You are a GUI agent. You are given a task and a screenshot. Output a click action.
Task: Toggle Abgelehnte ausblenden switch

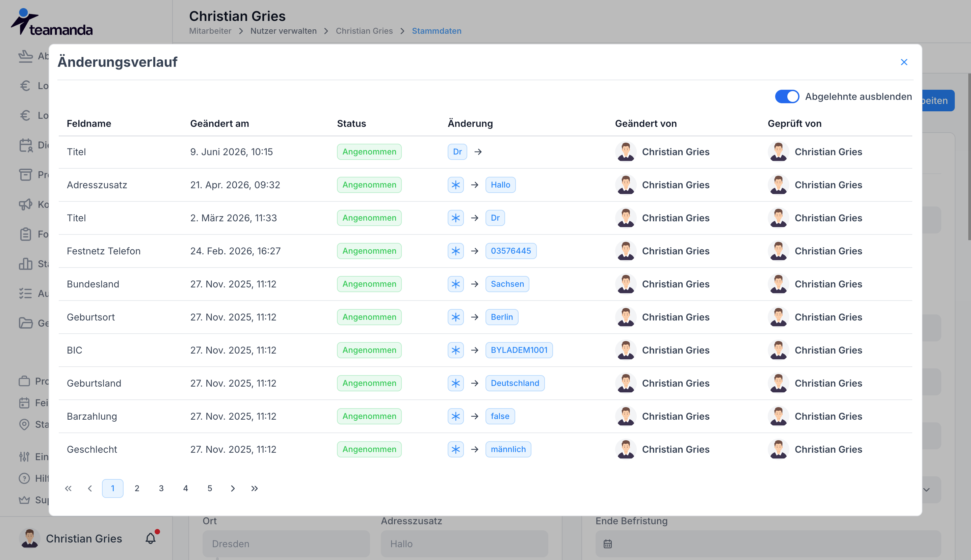pos(787,96)
